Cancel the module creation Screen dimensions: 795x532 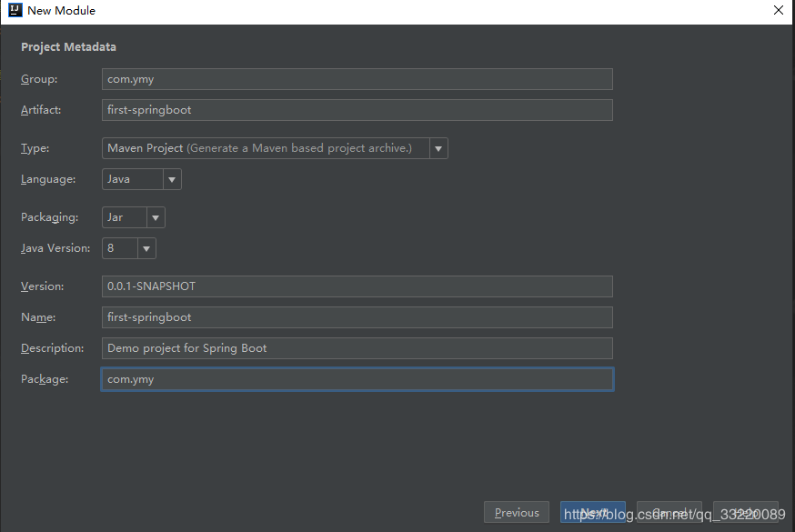point(669,512)
